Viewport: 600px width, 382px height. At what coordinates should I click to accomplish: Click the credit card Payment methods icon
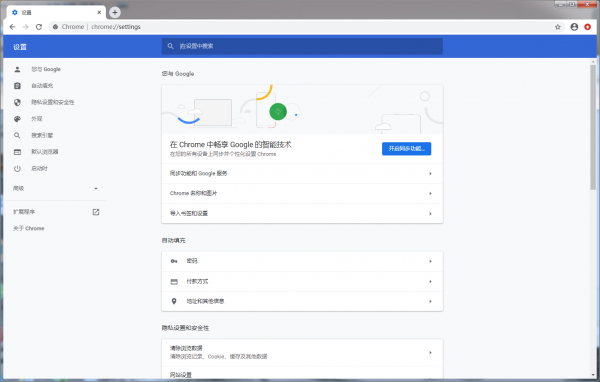click(x=174, y=281)
